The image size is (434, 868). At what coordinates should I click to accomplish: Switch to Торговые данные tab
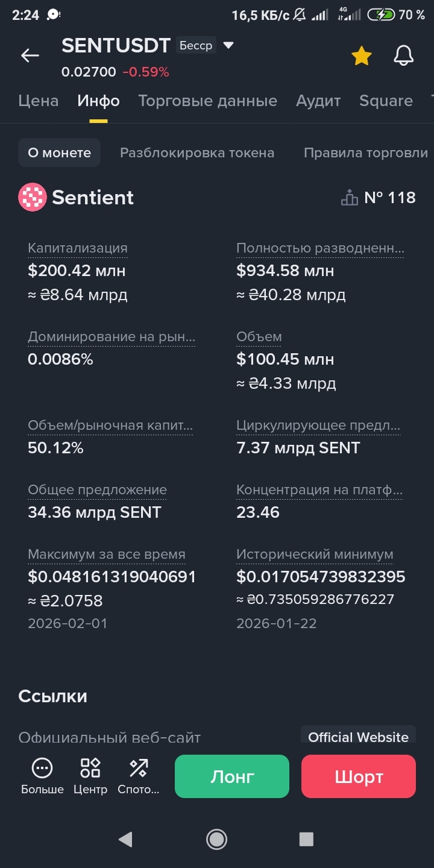(208, 101)
